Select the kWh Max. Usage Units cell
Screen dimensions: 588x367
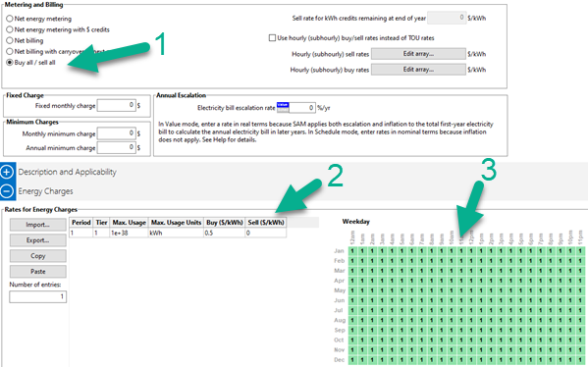click(x=176, y=233)
